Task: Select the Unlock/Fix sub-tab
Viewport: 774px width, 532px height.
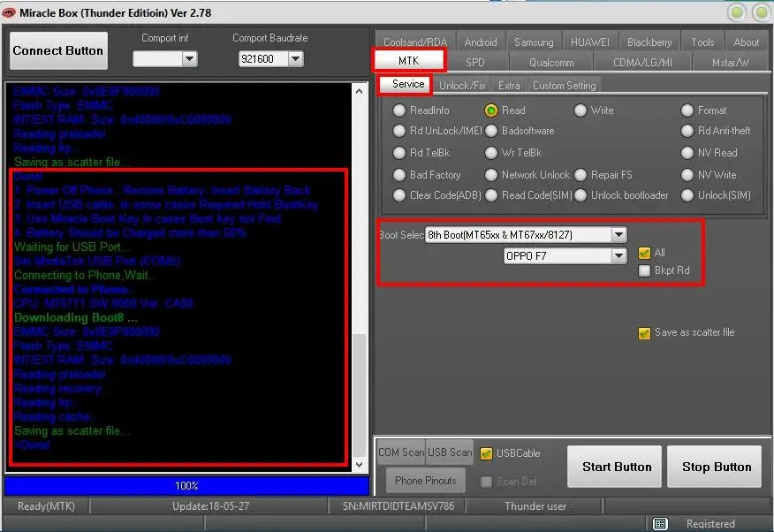Action: 462,86
